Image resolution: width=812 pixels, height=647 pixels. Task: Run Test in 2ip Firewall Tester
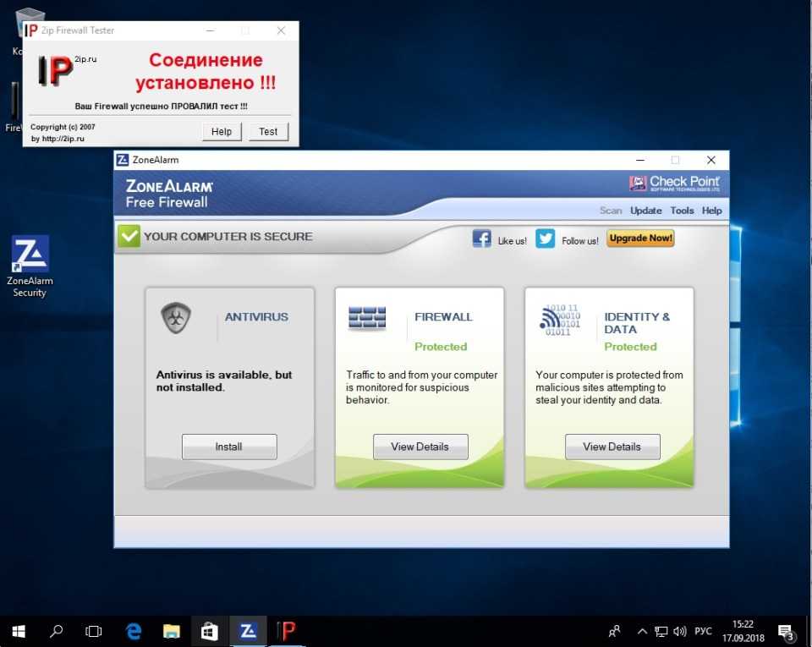[x=268, y=131]
